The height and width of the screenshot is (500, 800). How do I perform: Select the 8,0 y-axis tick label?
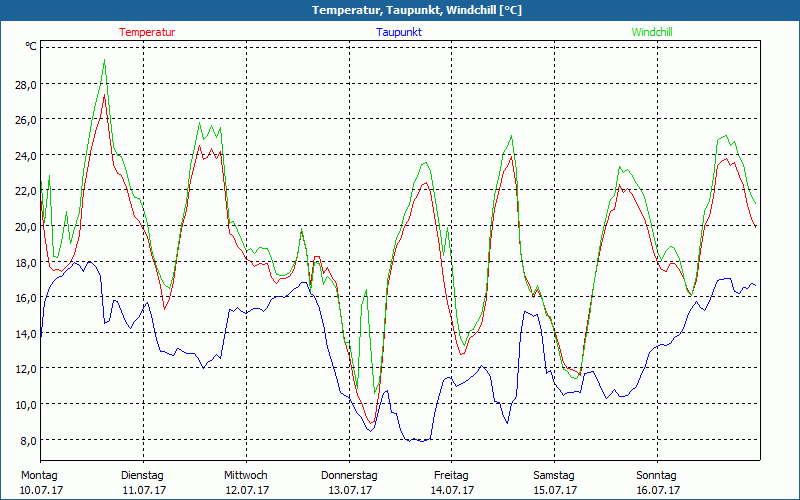tap(28, 440)
